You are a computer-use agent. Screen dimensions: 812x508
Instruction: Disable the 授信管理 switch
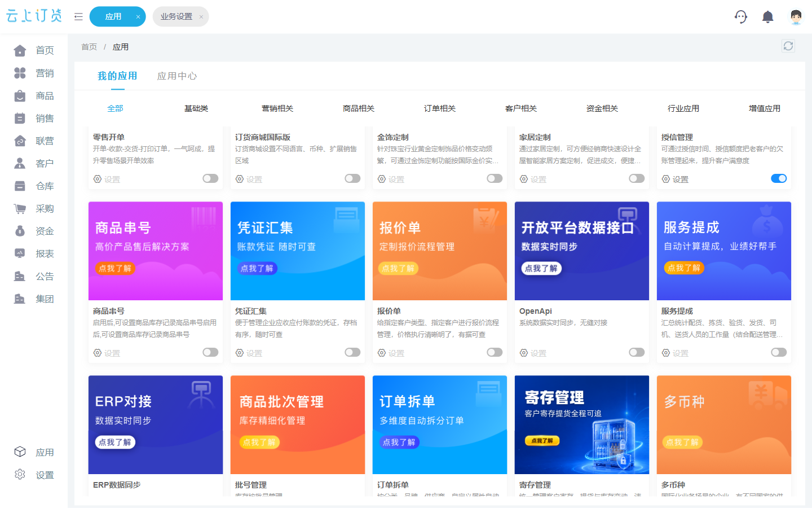[779, 178]
